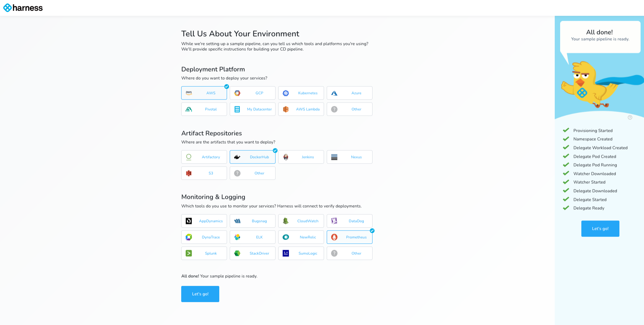
Task: Pick Other under Deployment Platform
Action: 350,109
